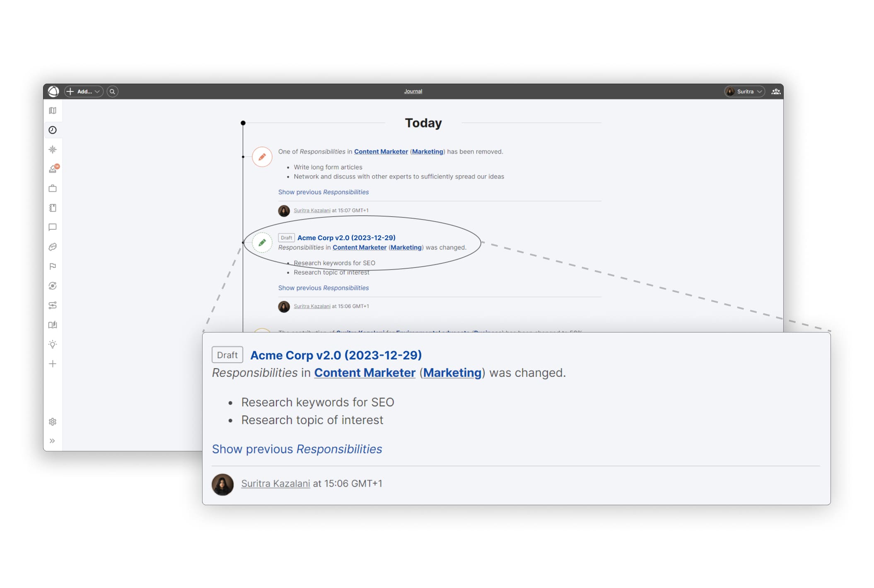Click the team members icon top right
874x588 pixels.
click(776, 92)
